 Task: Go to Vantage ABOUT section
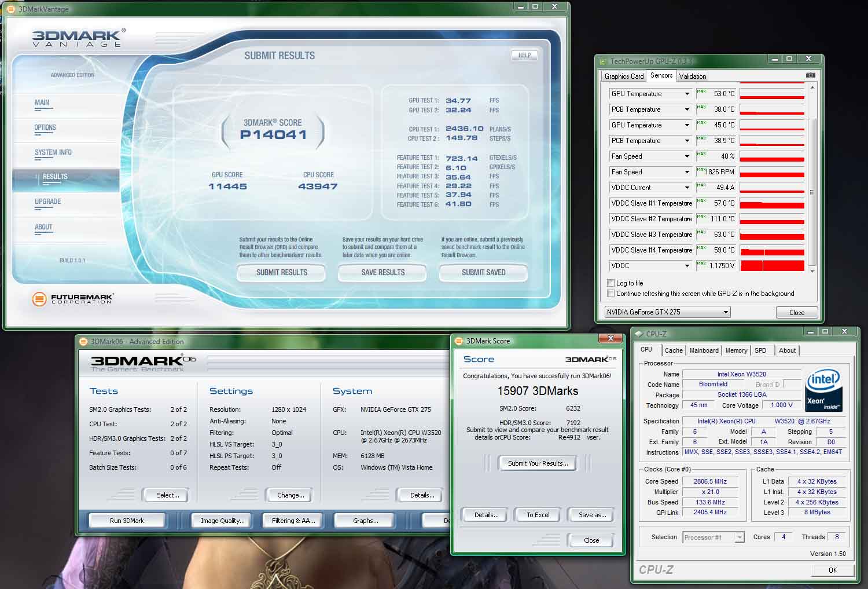tap(43, 227)
